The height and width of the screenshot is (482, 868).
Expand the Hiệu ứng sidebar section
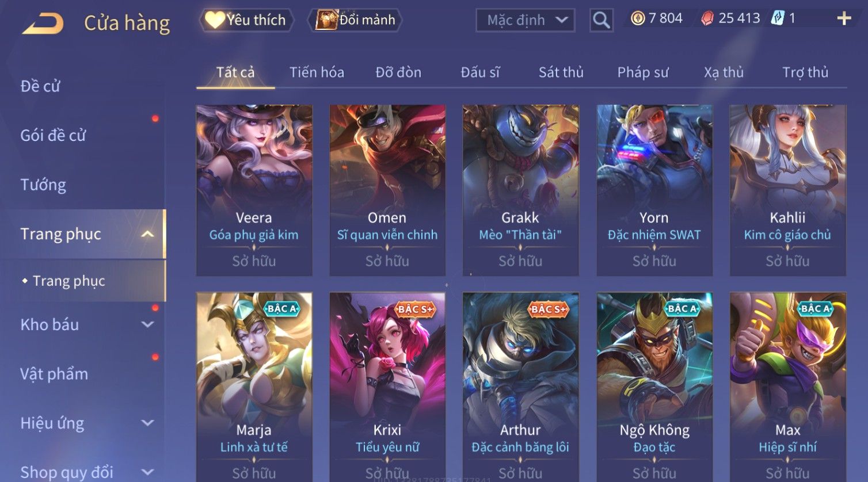(147, 423)
